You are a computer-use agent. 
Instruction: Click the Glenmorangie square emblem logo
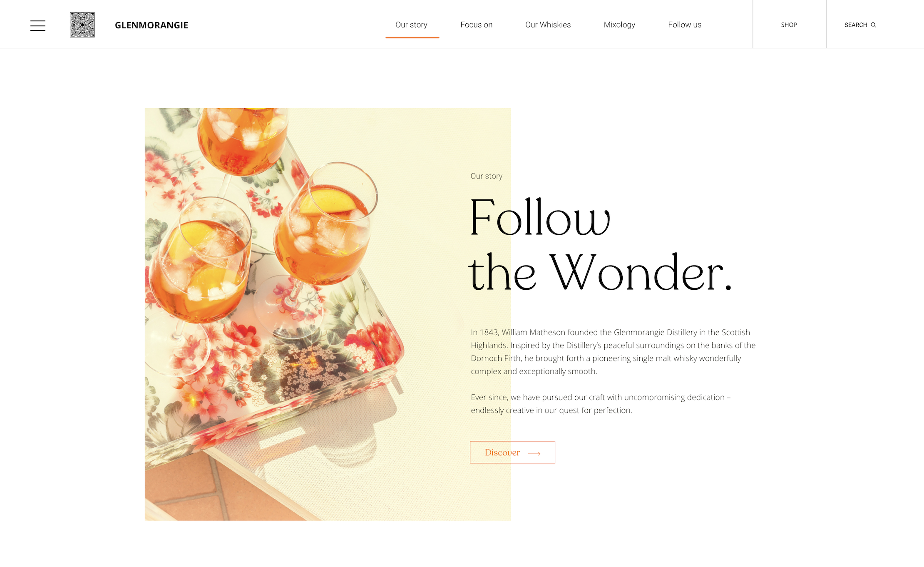coord(82,25)
